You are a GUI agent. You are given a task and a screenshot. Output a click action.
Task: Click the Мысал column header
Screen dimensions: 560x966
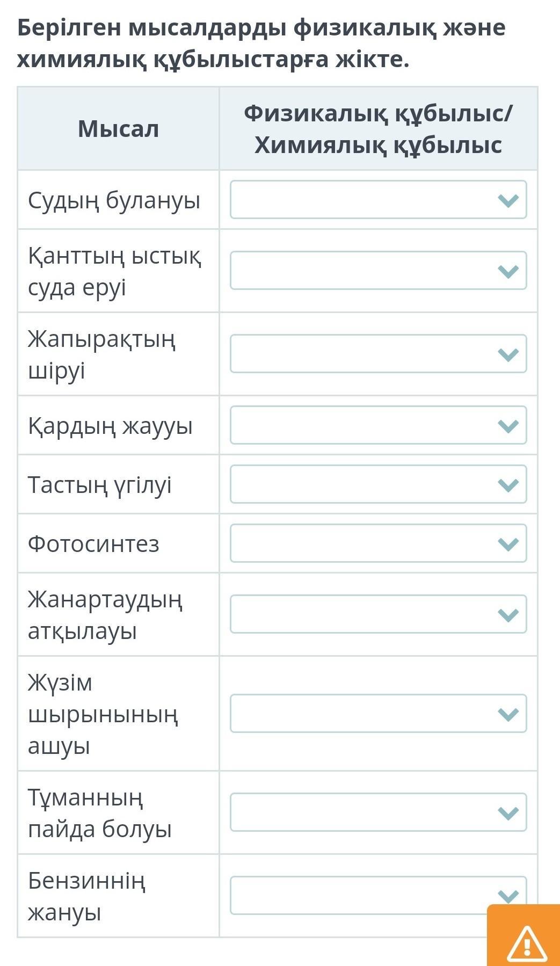[119, 129]
